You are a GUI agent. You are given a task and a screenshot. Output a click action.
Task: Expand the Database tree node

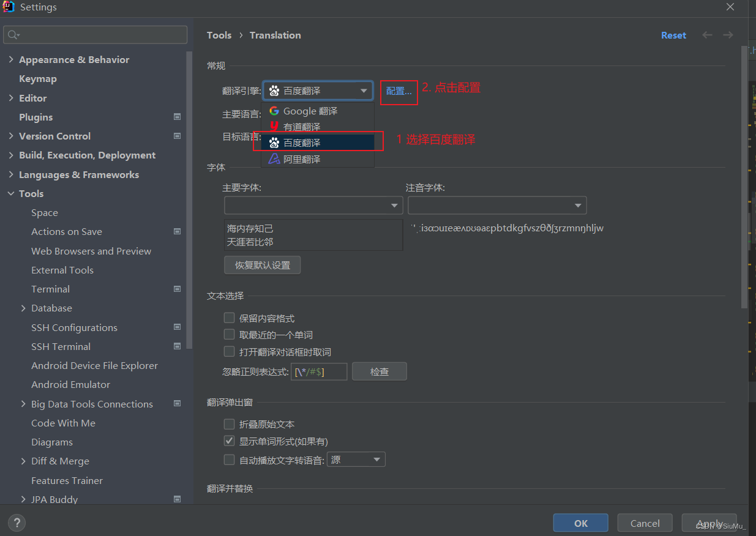click(x=23, y=308)
